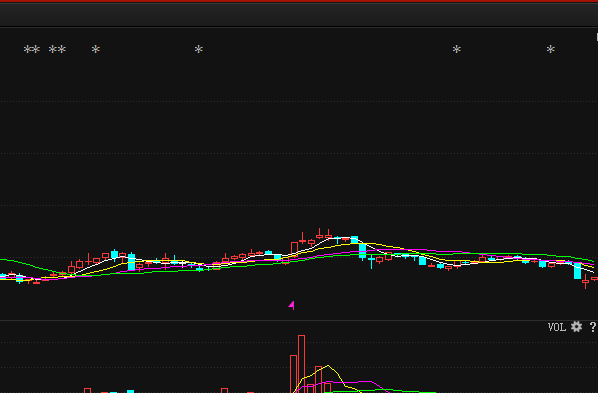Click the tall red candle above magenta arrow
Image resolution: width=598 pixels, height=393 pixels.
click(294, 248)
